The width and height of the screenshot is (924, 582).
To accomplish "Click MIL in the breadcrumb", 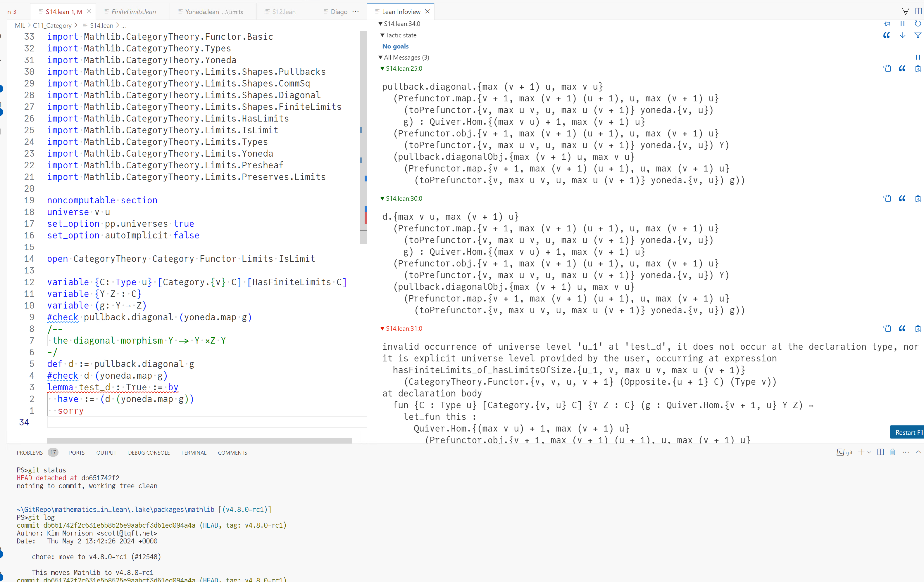I will (x=20, y=25).
